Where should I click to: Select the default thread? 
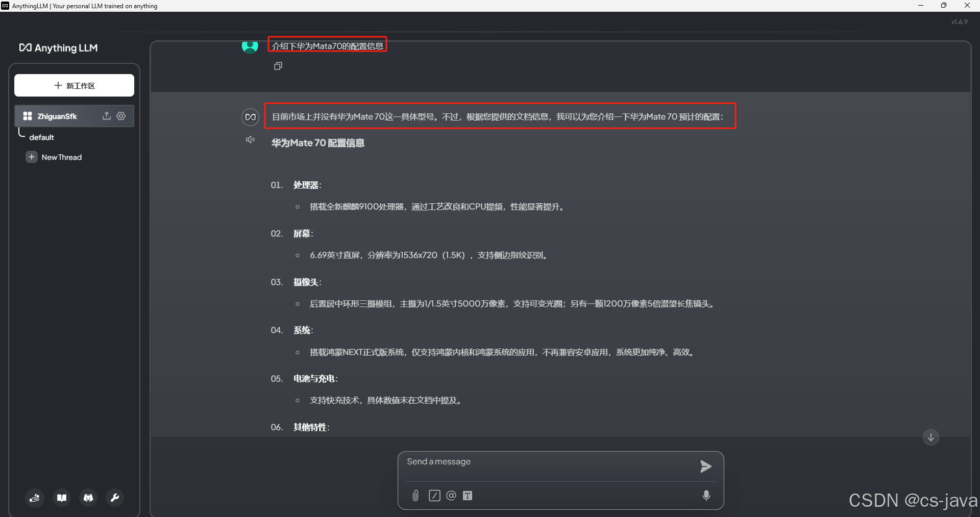pyautogui.click(x=42, y=137)
